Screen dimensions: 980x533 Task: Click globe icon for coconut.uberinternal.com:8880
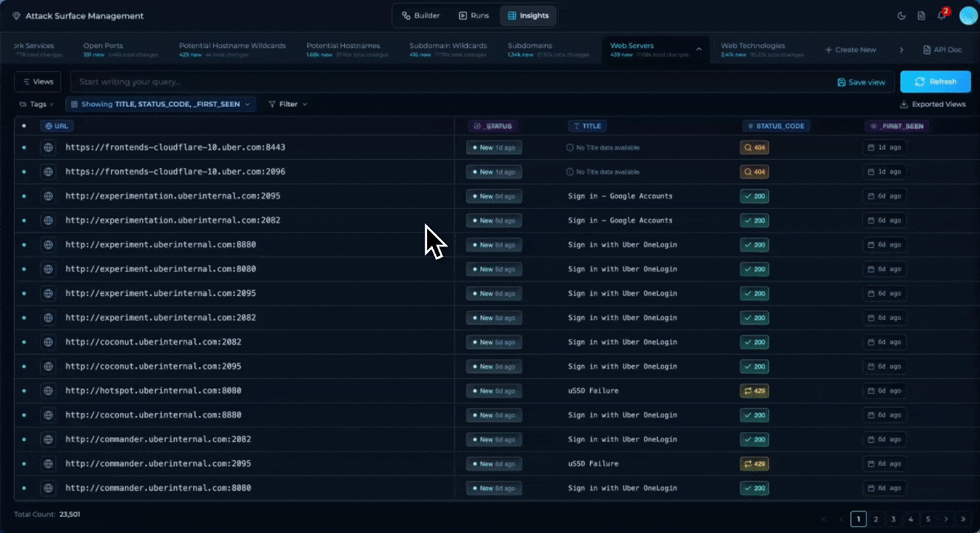coord(48,415)
